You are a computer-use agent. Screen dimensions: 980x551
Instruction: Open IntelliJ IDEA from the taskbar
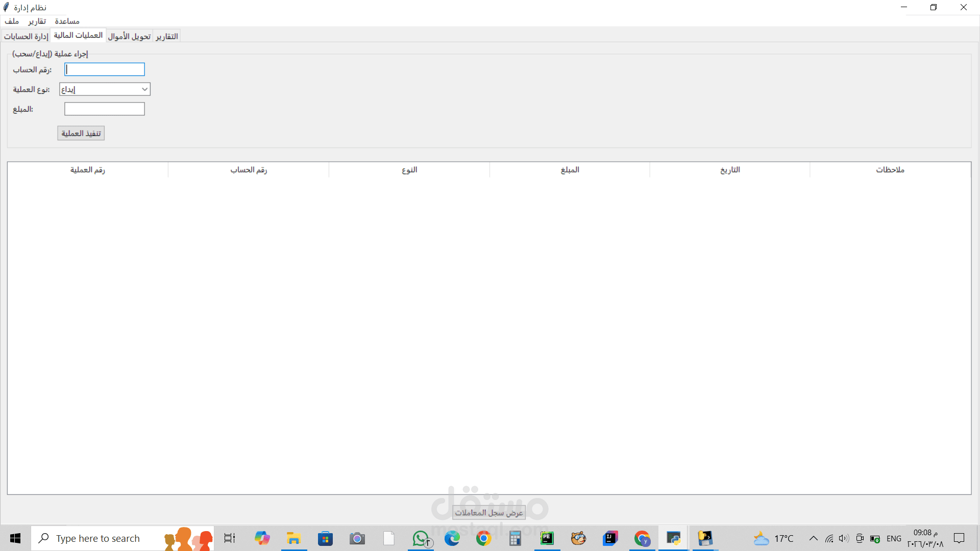coord(610,538)
